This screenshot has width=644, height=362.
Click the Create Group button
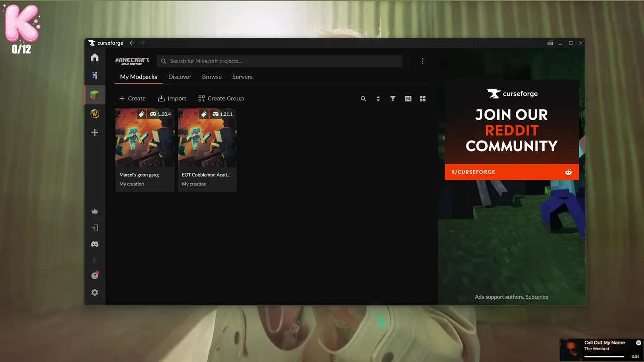221,99
